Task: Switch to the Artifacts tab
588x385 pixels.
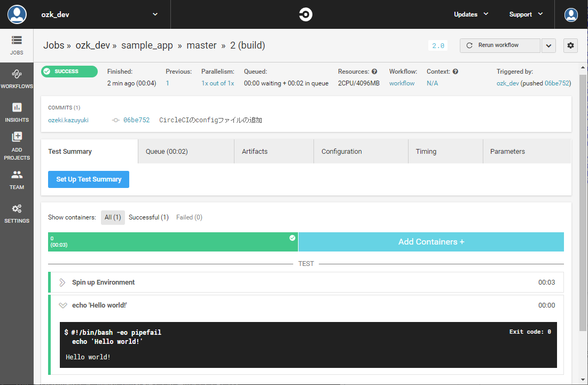Action: (x=254, y=151)
